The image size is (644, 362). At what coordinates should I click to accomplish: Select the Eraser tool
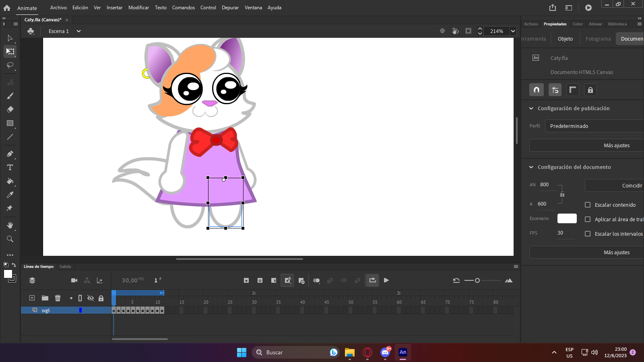pyautogui.click(x=10, y=109)
